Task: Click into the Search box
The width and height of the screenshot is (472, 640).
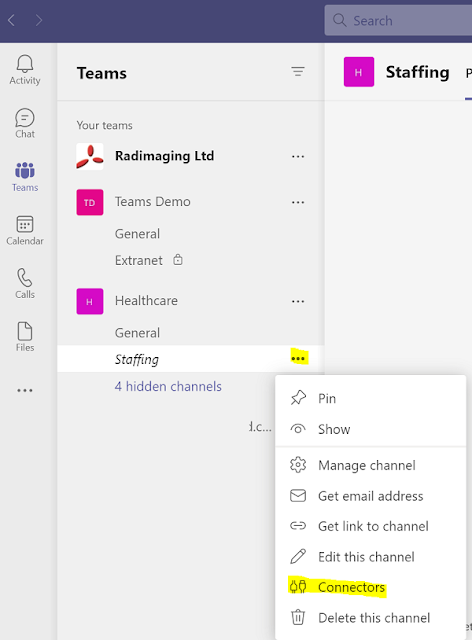Action: coord(399,20)
